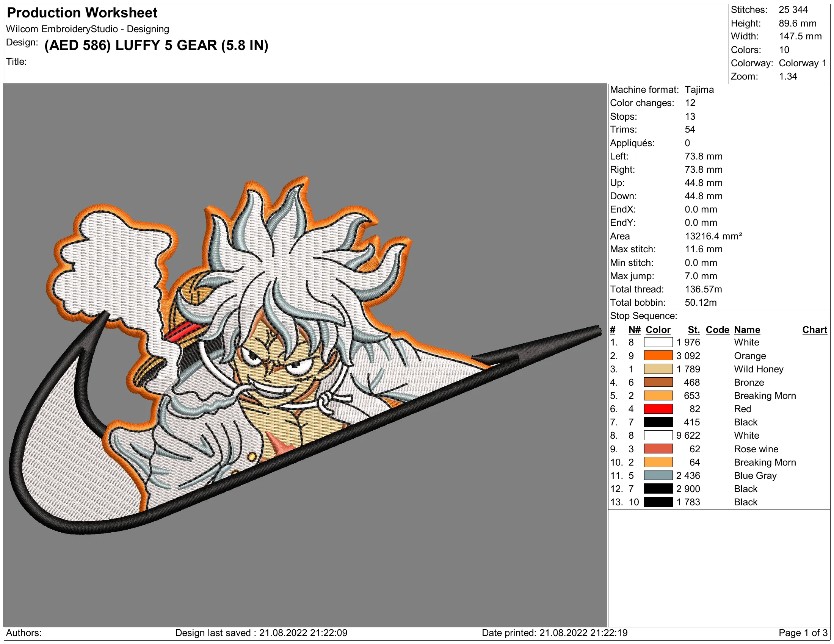The height and width of the screenshot is (644, 834).
Task: Click the Stops value '13'
Action: click(x=690, y=116)
